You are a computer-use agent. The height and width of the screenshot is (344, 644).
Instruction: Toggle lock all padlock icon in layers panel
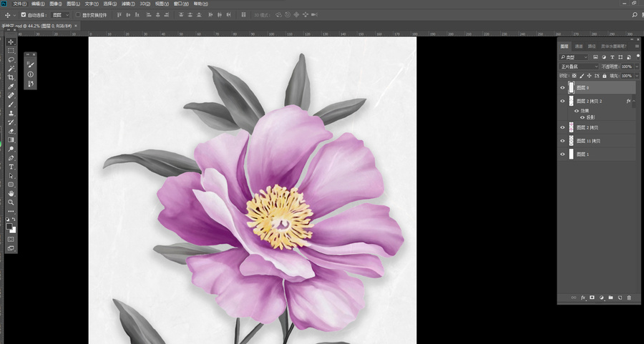pos(605,76)
